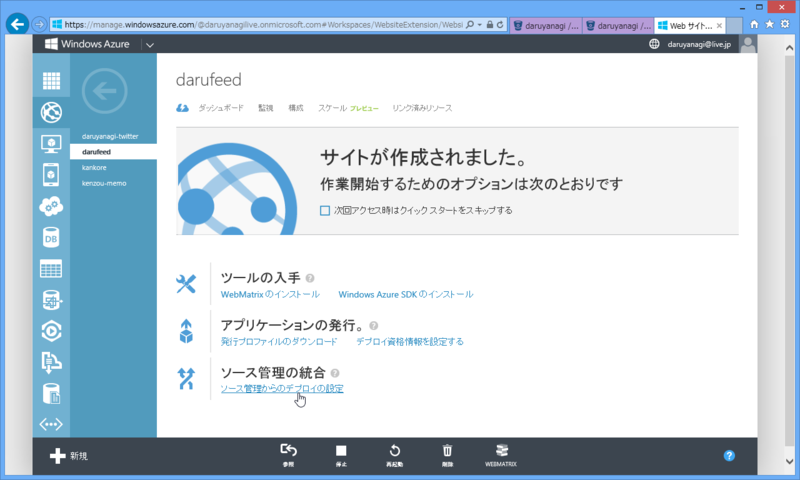Click help icon beside ツールの入手
The width and height of the screenshot is (800, 480).
[x=310, y=279]
